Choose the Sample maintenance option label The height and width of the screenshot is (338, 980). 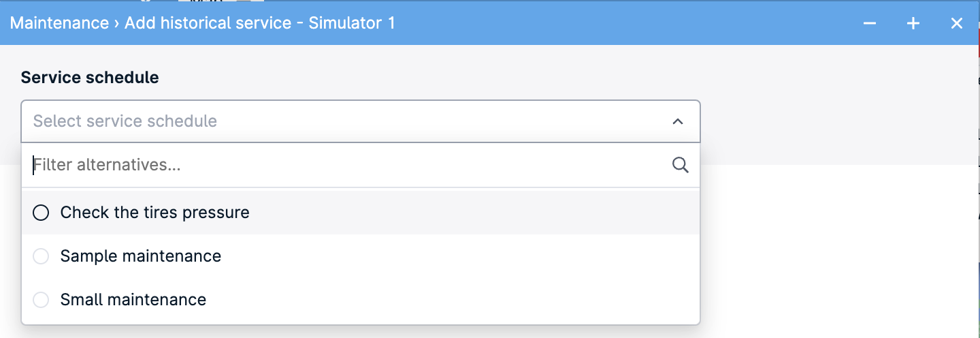tap(141, 256)
